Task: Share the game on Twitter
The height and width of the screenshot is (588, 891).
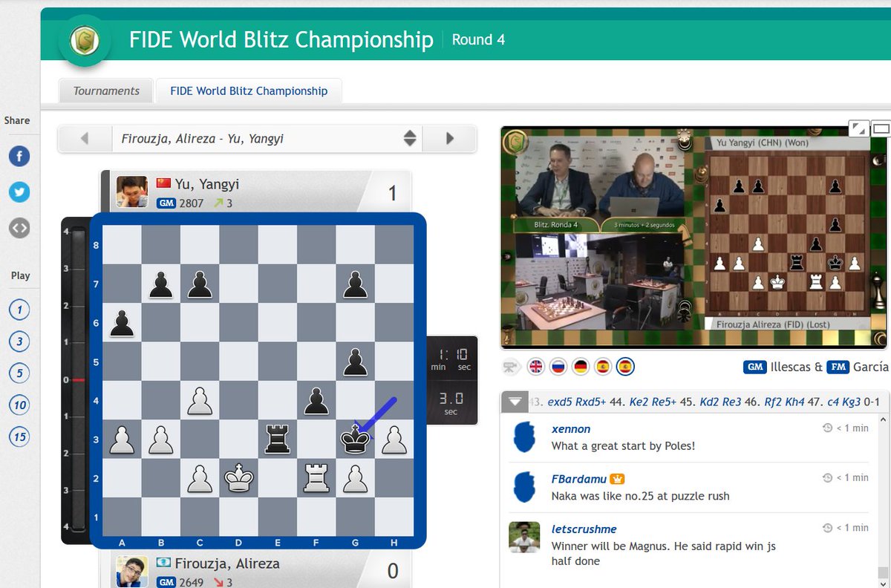Action: point(19,192)
